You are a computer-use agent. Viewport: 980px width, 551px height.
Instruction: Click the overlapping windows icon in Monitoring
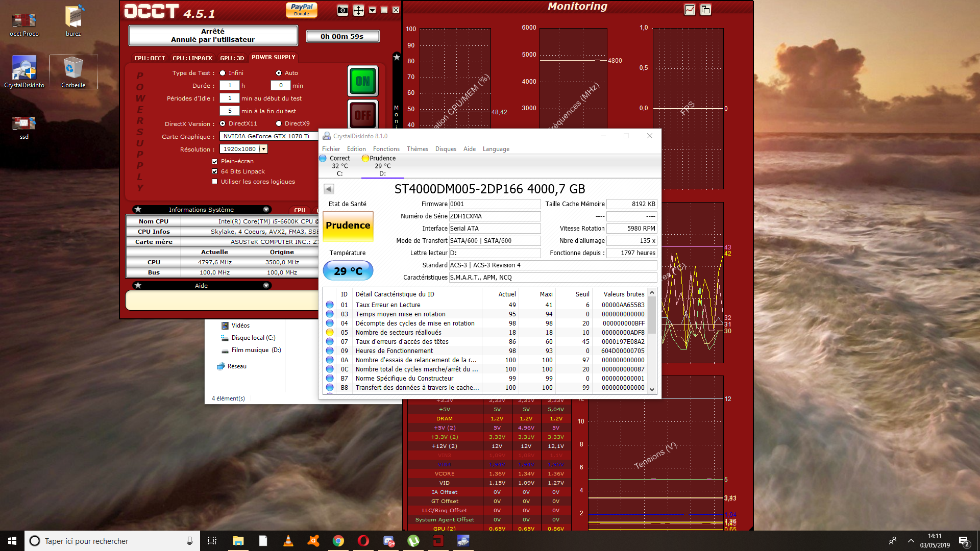pos(705,10)
